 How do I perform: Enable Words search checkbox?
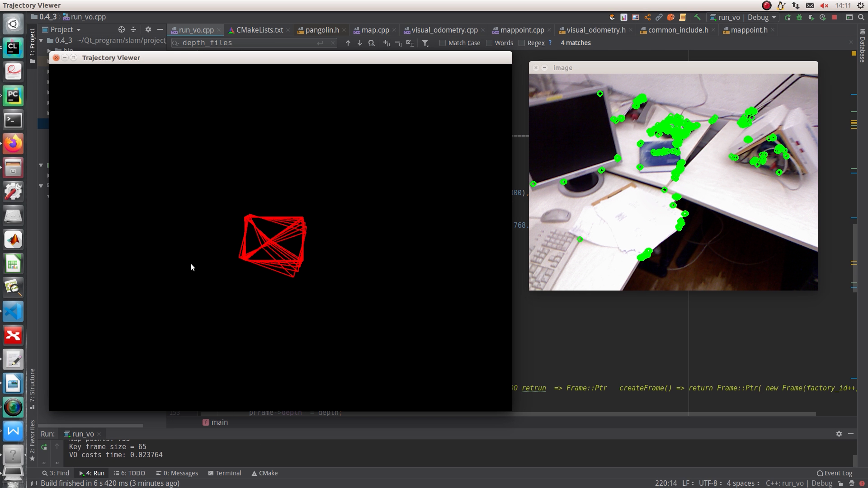tap(489, 43)
